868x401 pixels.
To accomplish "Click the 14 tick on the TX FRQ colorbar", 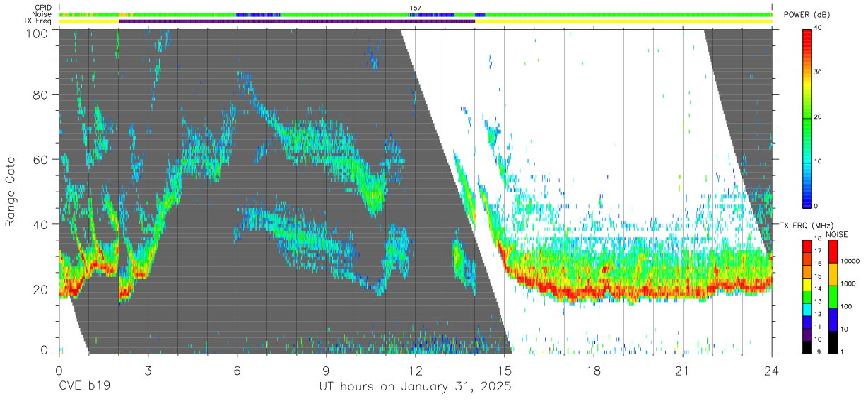I will point(818,289).
